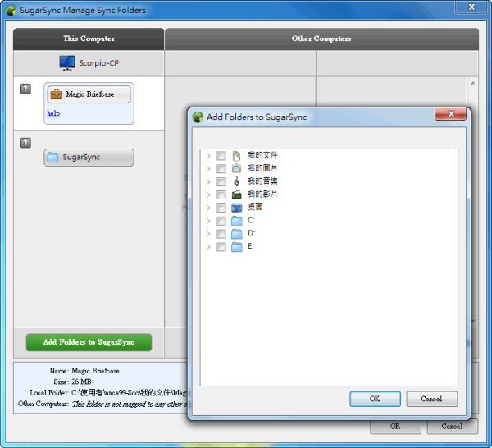Click the Name: Magic Briefcase detail line
The image size is (492, 448).
click(x=84, y=371)
